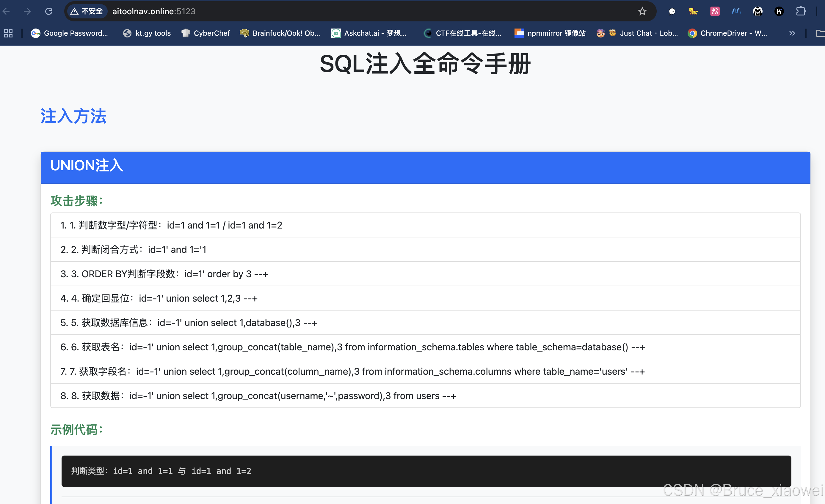Click the '判断类型' code block
The width and height of the screenshot is (825, 504).
point(426,471)
